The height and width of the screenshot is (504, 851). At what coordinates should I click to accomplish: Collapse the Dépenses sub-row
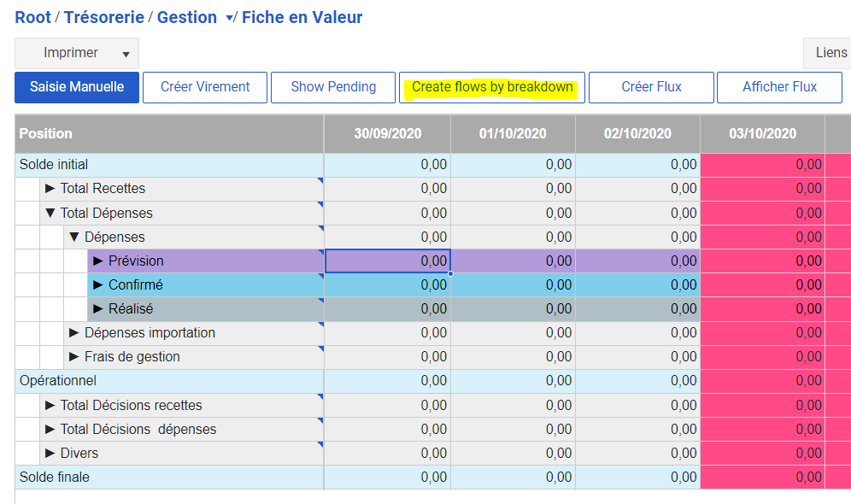(74, 237)
